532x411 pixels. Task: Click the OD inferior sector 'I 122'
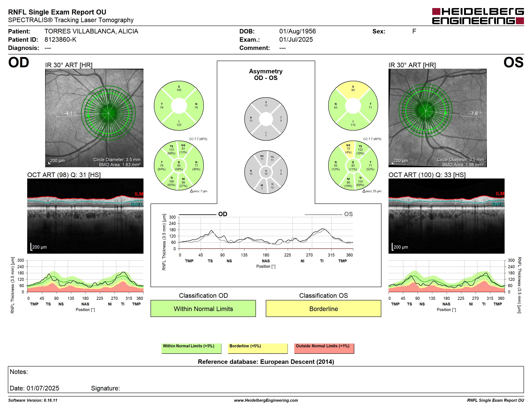pyautogui.click(x=179, y=123)
